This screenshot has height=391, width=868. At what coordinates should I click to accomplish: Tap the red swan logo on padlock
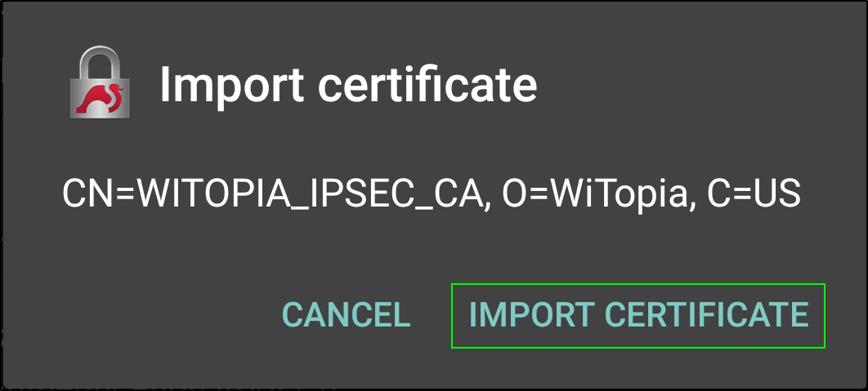coord(100,98)
